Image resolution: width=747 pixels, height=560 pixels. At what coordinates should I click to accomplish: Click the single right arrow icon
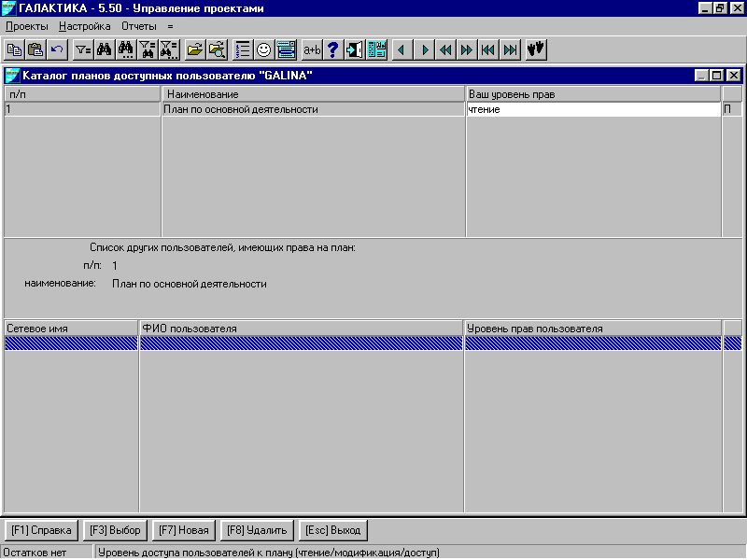coord(424,49)
